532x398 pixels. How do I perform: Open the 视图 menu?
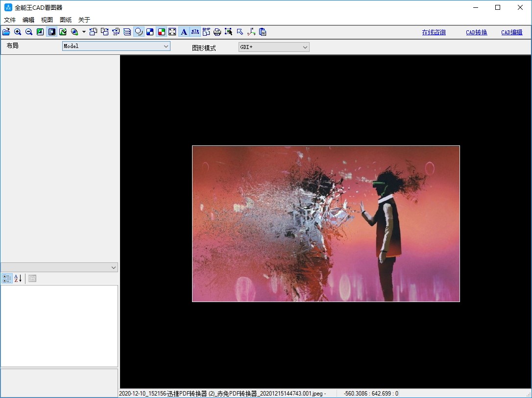pyautogui.click(x=47, y=20)
